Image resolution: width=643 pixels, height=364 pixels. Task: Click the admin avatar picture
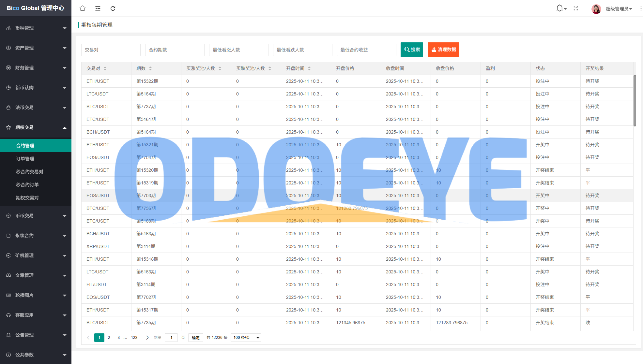pyautogui.click(x=596, y=9)
